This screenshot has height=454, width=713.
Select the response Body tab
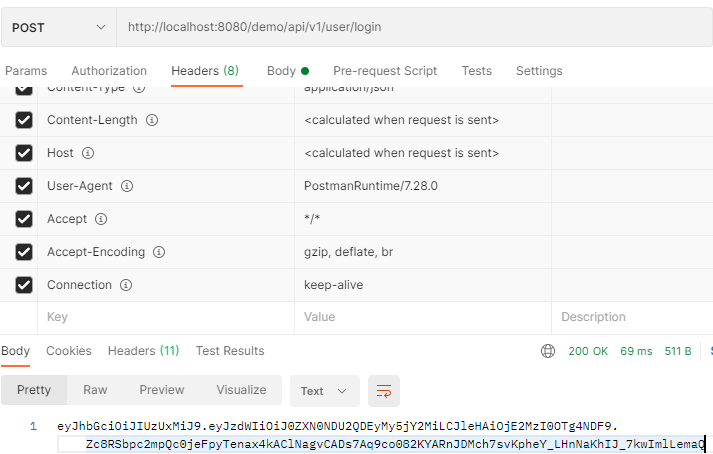pyautogui.click(x=15, y=351)
